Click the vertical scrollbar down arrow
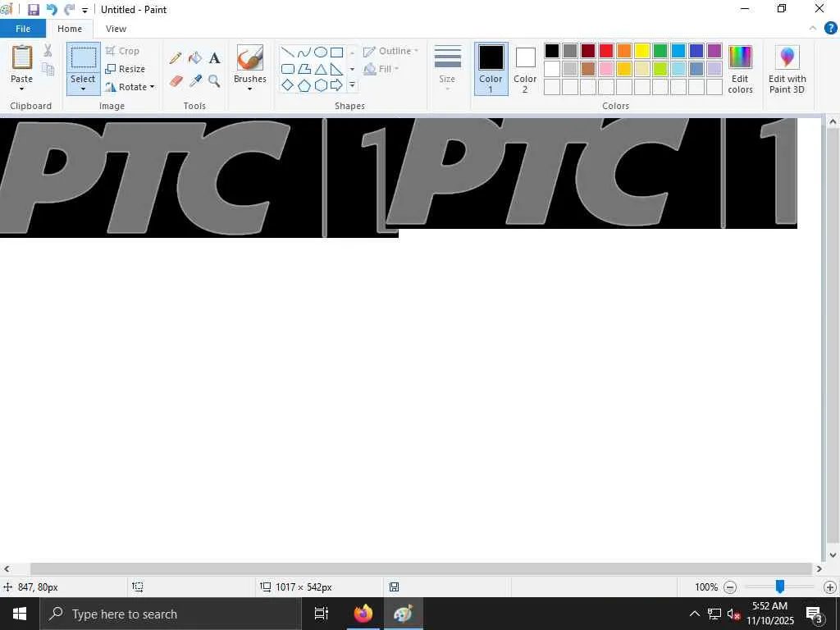The image size is (840, 630). pos(833,555)
